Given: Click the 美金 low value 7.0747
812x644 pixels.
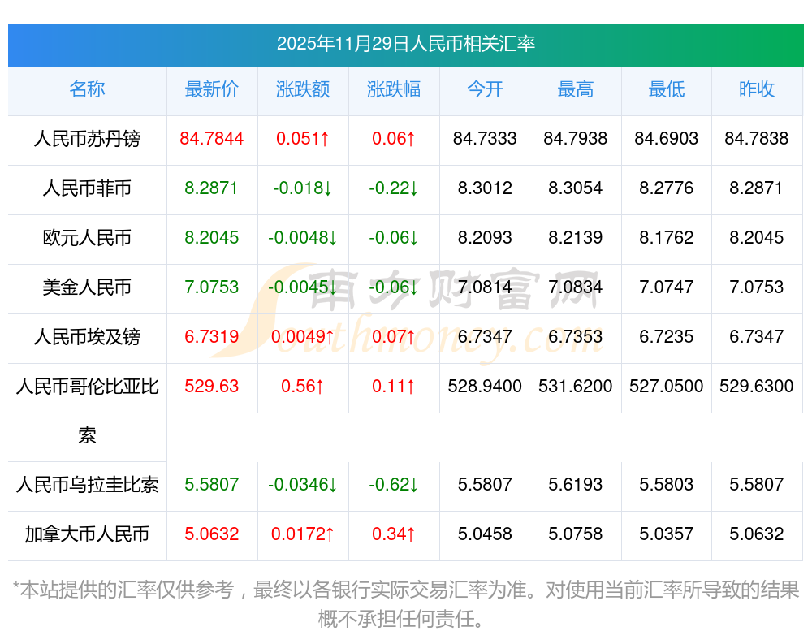Looking at the screenshot, I should [667, 287].
